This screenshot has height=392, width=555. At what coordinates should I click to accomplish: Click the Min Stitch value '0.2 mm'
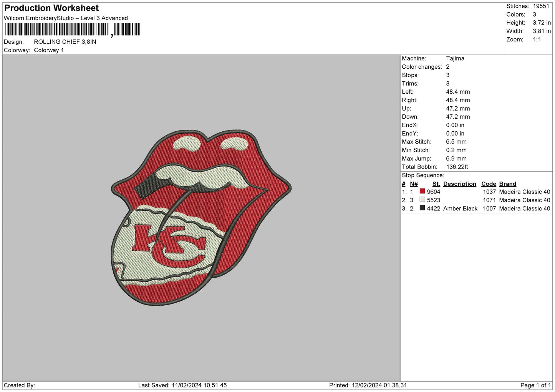click(456, 150)
